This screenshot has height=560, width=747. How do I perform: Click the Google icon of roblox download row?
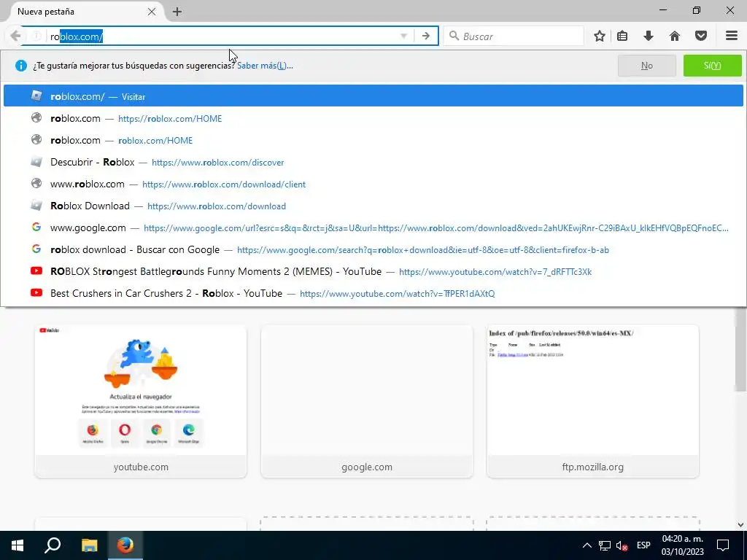[36, 249]
